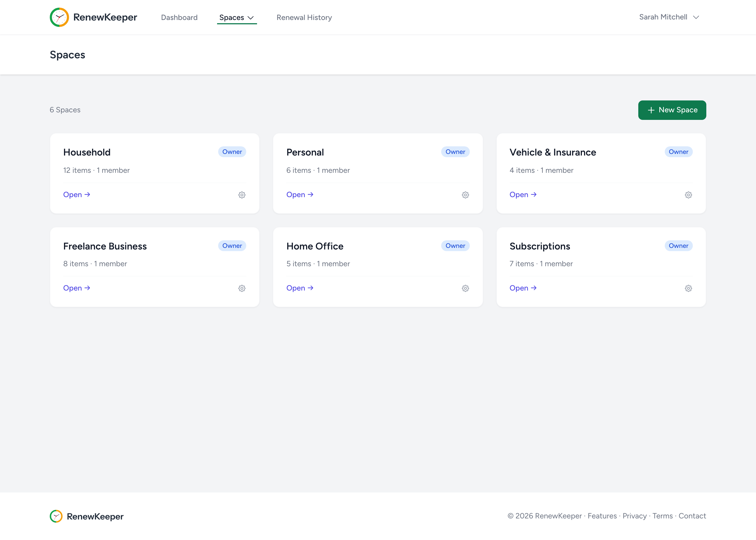756x540 pixels.
Task: Click the Owner badge on Household card
Action: click(232, 152)
